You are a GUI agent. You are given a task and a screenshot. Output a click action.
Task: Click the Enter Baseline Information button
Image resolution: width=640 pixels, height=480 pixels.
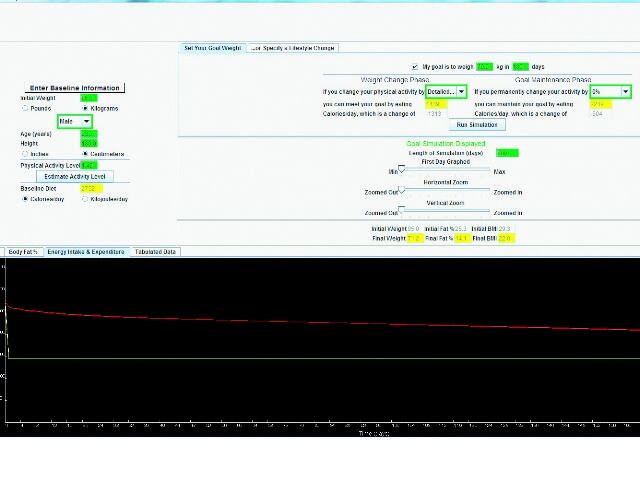click(x=75, y=88)
